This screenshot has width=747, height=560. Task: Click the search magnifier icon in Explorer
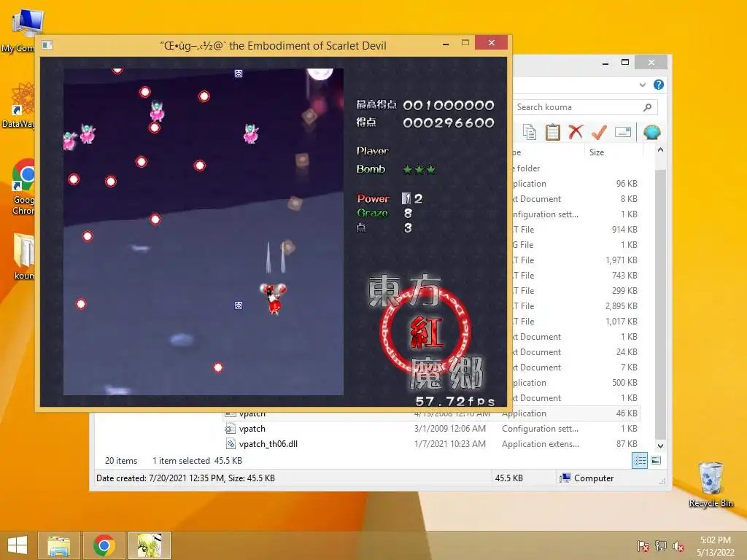pos(648,107)
